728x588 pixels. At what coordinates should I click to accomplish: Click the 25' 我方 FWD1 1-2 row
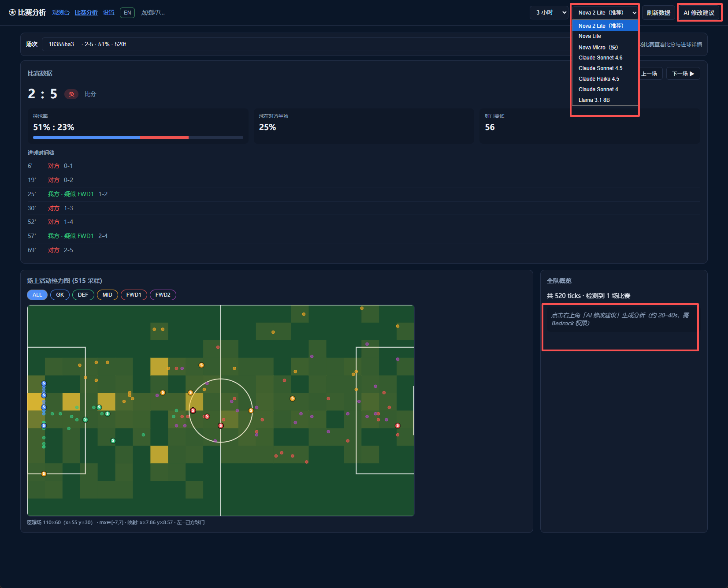[x=364, y=194]
